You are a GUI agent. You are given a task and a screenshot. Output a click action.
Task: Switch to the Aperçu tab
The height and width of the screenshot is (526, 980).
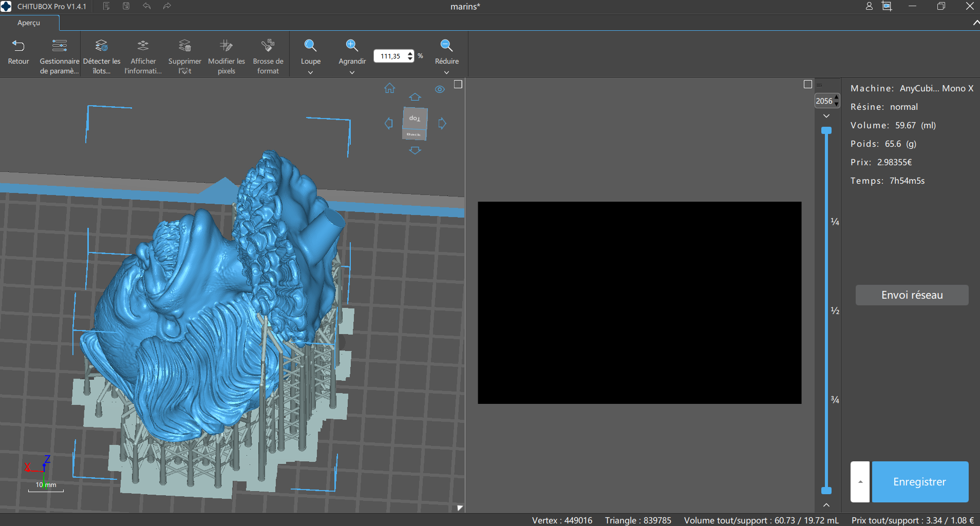[x=29, y=23]
